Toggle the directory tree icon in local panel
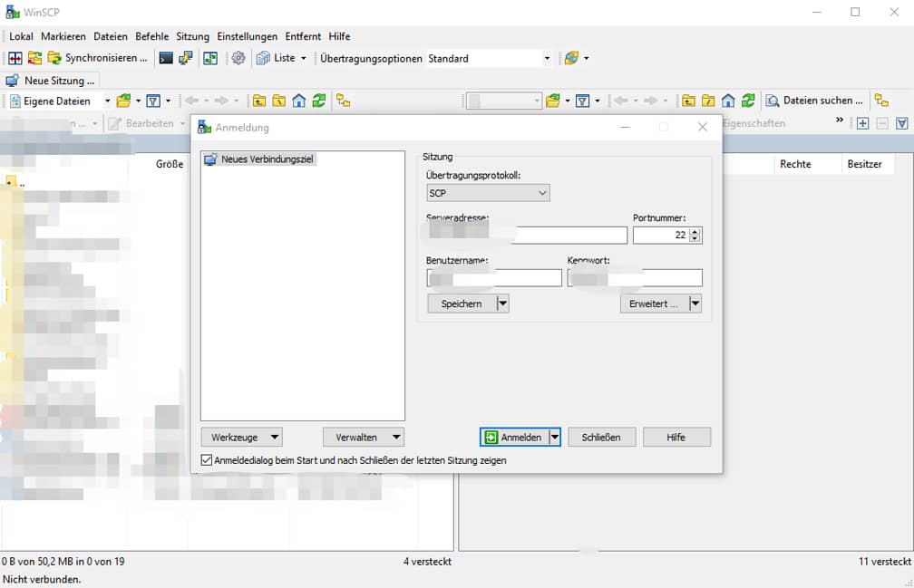Image resolution: width=914 pixels, height=588 pixels. coord(344,101)
